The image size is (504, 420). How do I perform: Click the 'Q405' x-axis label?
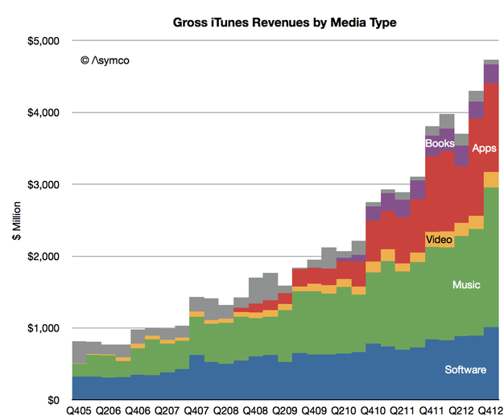tap(79, 410)
